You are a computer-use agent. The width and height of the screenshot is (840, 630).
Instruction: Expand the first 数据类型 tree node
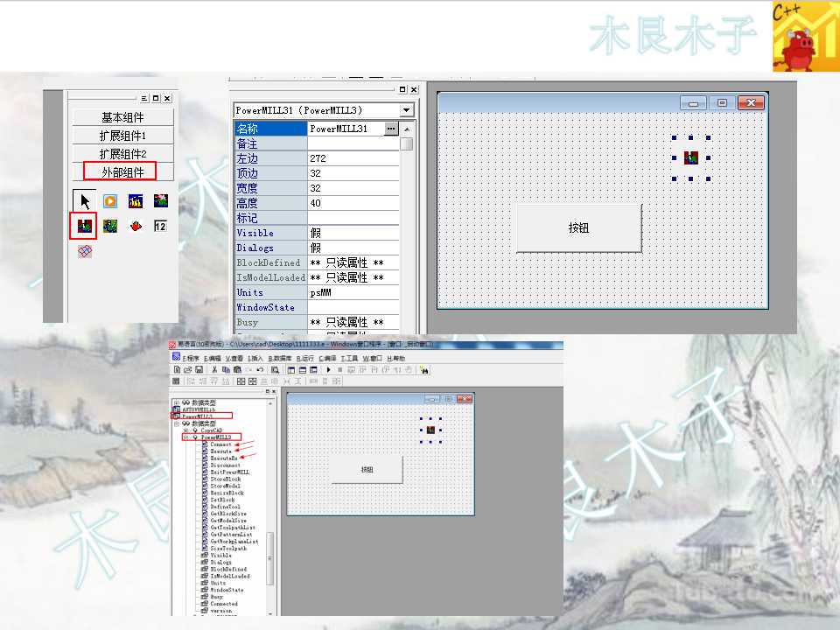[176, 402]
